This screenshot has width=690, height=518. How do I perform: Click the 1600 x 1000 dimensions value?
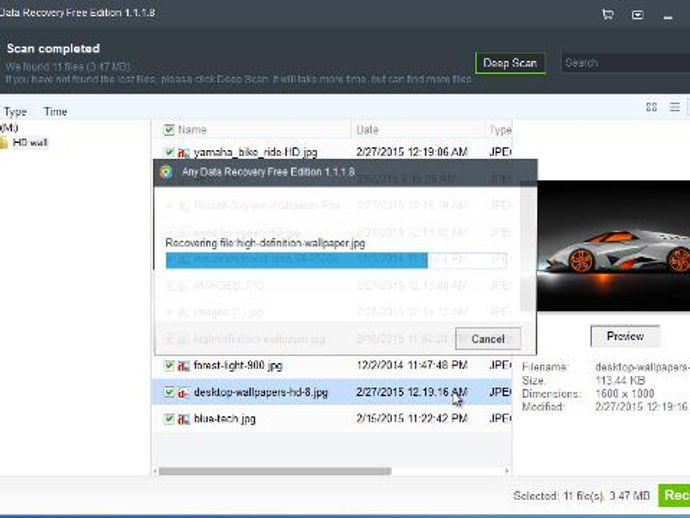coord(624,393)
